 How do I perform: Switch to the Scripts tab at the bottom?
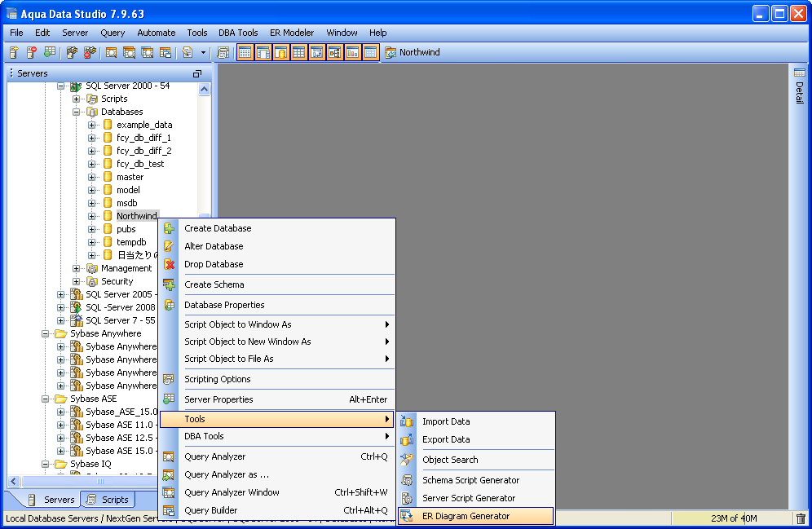click(108, 500)
